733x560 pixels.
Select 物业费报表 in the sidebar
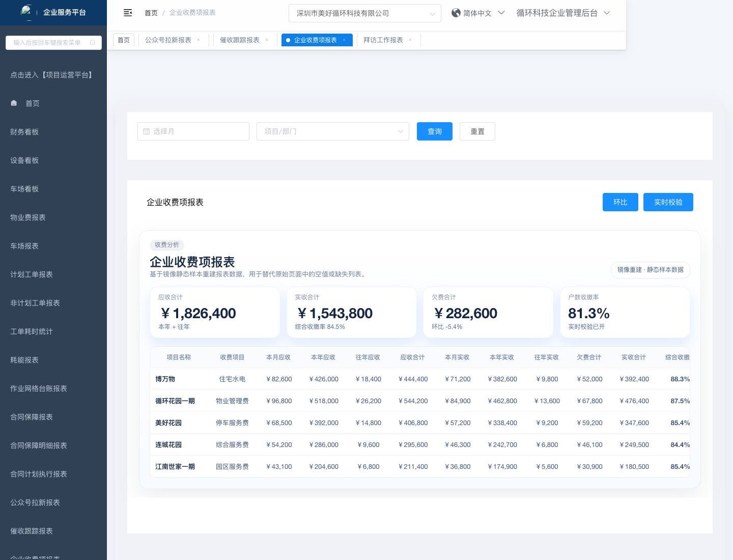(x=28, y=217)
